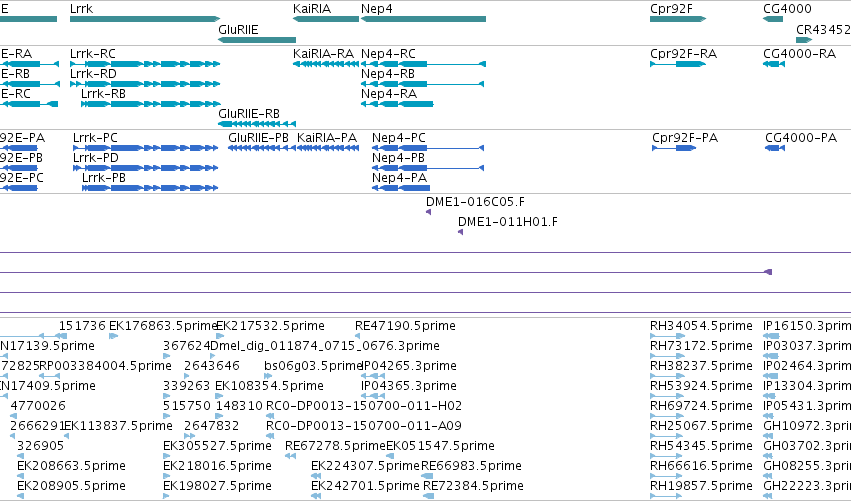Open EST EK242701.5prime label

[x=365, y=486]
